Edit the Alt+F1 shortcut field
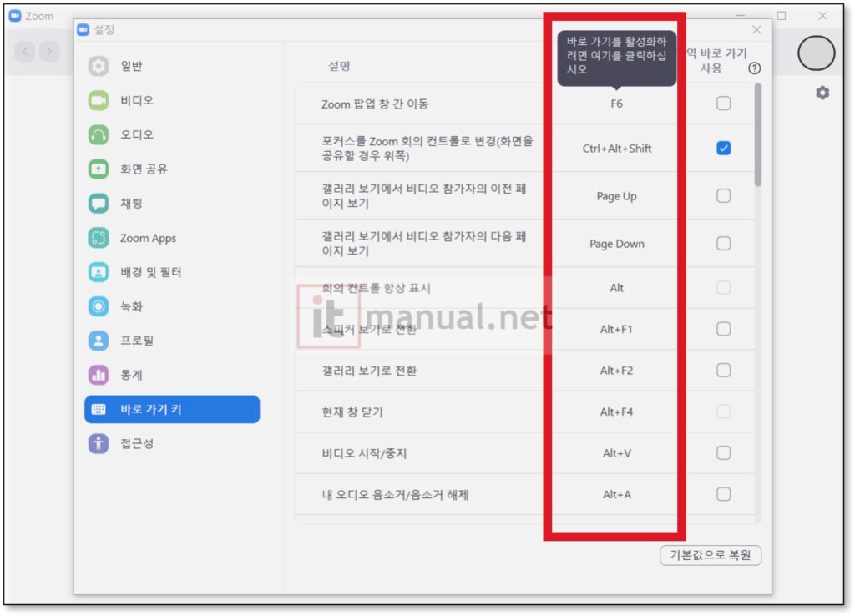Image resolution: width=855 pixels, height=616 pixels. point(616,329)
